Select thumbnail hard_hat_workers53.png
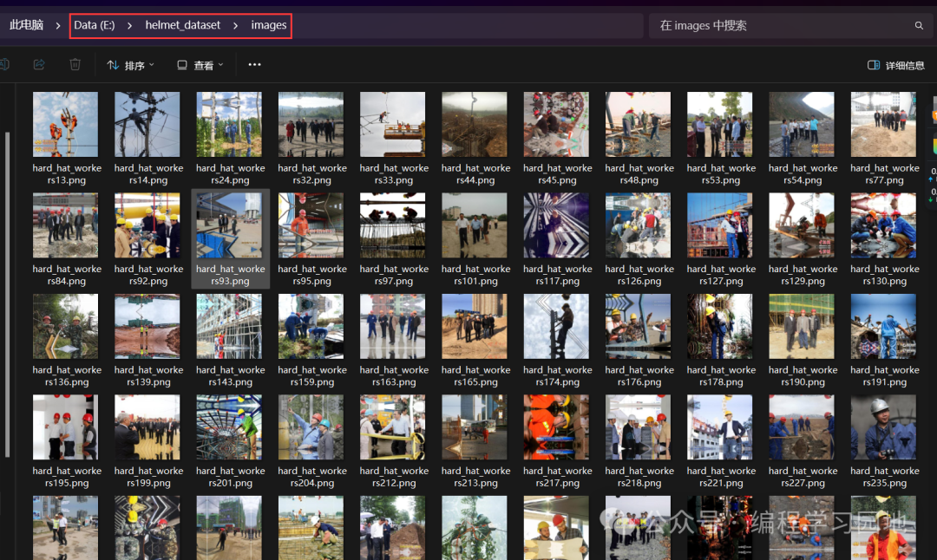 [x=720, y=124]
